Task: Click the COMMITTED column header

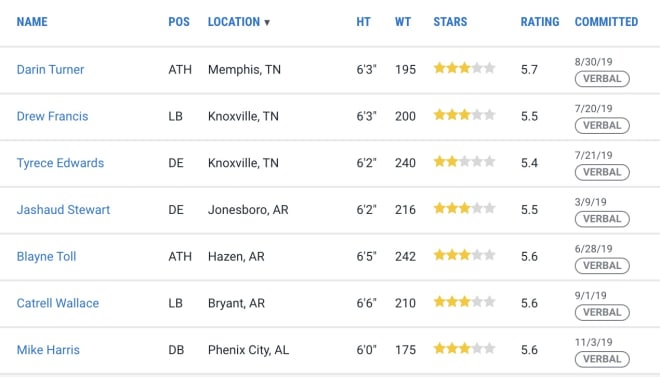Action: [606, 22]
